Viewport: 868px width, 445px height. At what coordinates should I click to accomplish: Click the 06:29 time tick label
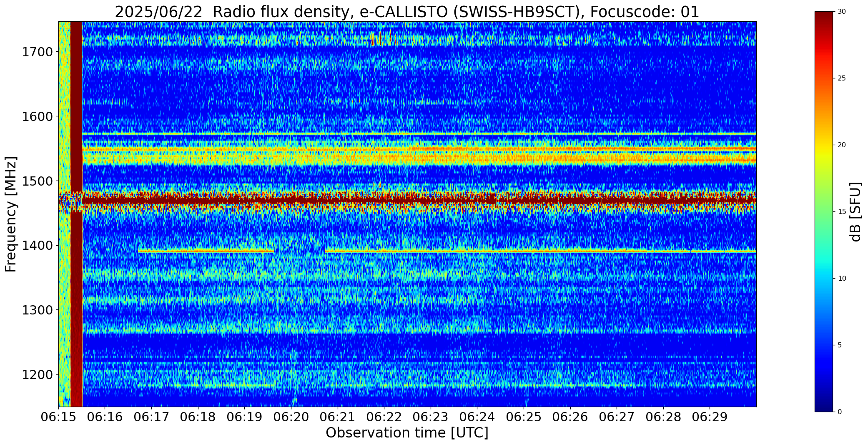(x=710, y=417)
